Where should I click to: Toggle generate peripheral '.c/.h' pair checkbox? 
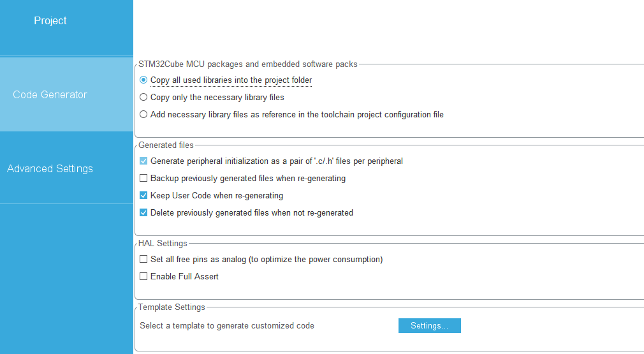pyautogui.click(x=143, y=161)
